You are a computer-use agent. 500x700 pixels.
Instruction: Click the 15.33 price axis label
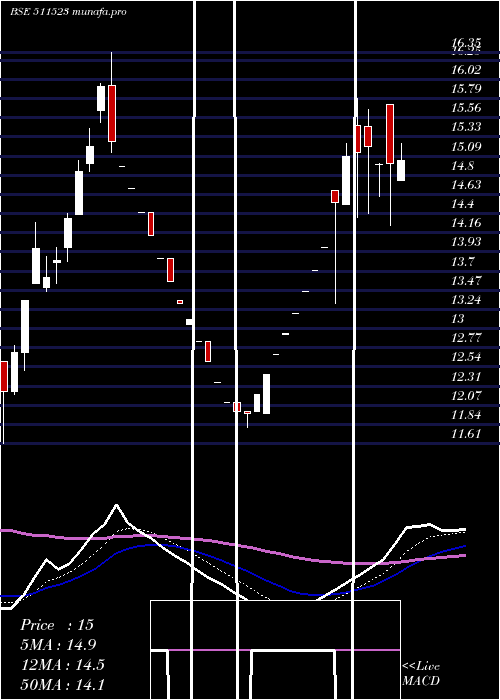[466, 127]
